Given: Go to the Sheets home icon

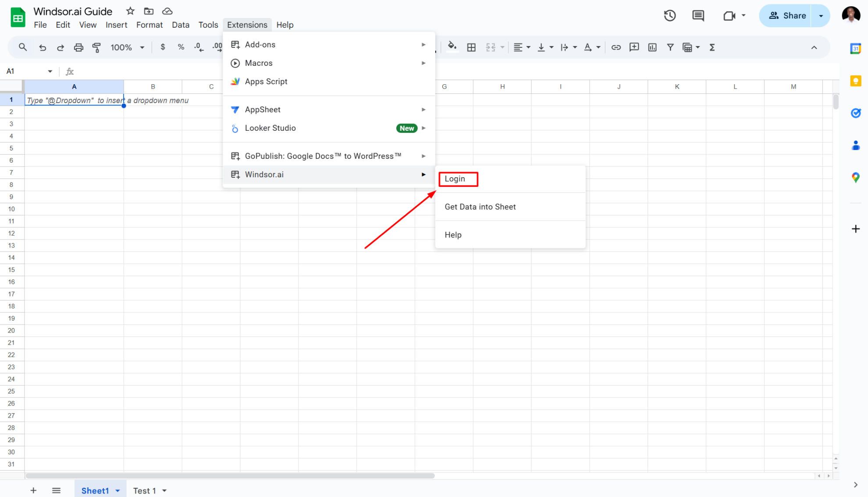Looking at the screenshot, I should 18,18.
